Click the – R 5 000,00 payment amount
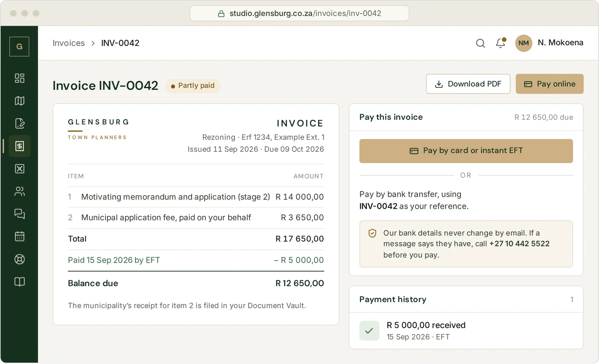599x364 pixels. (x=299, y=260)
